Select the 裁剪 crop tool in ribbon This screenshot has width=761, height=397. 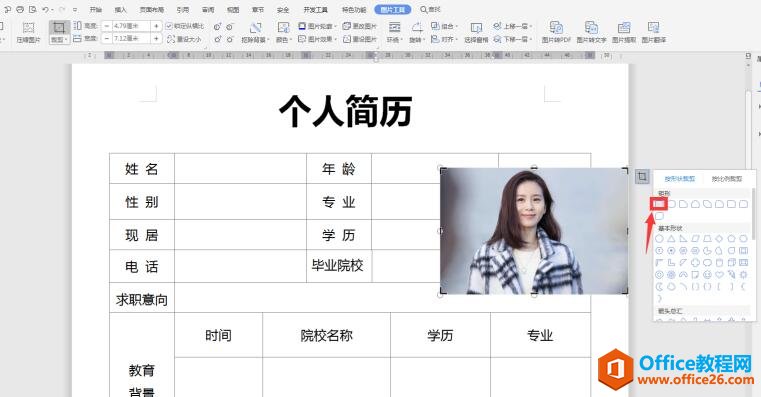[59, 32]
